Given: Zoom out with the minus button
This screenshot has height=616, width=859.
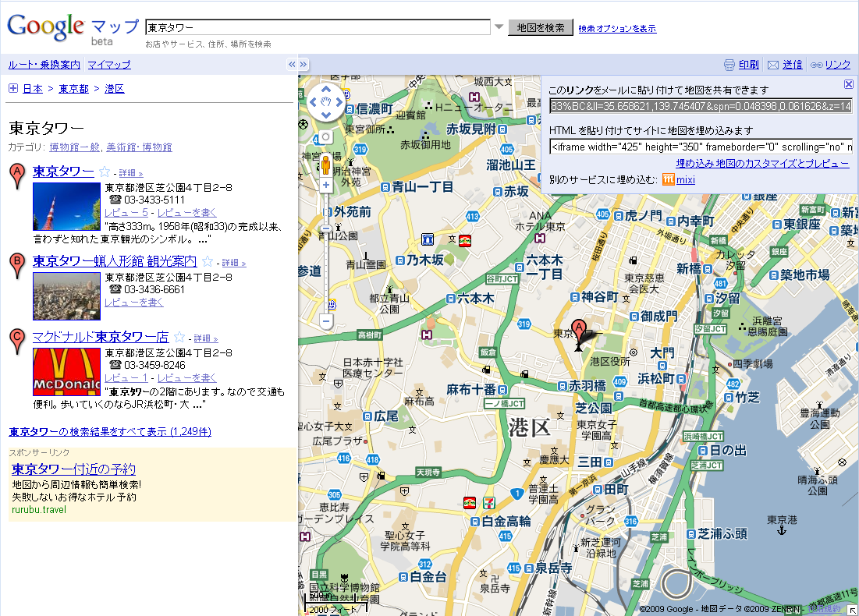Looking at the screenshot, I should (x=326, y=321).
